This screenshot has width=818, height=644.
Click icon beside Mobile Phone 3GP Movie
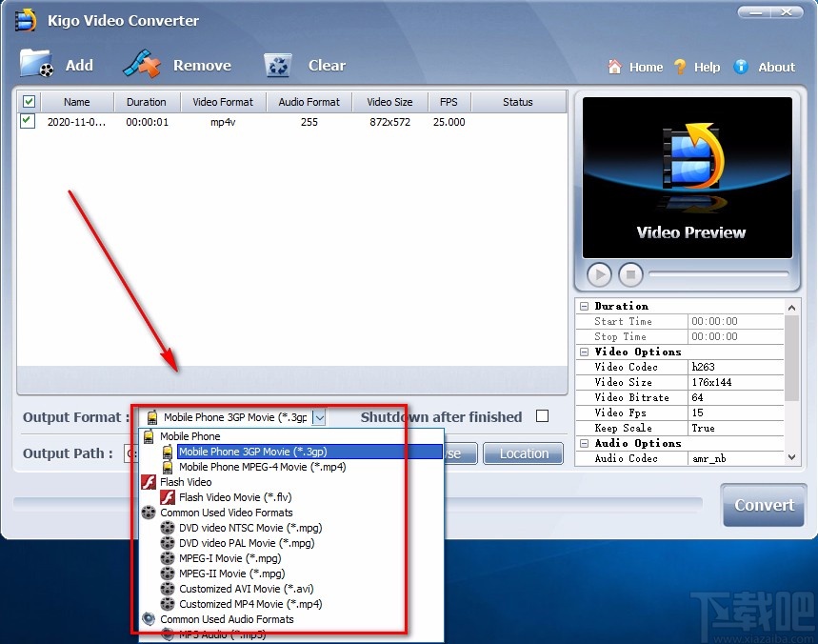168,452
